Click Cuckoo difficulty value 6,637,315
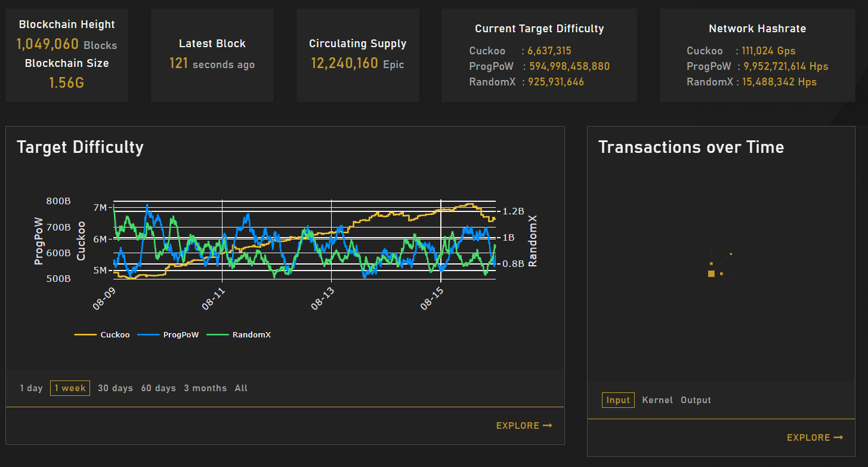The width and height of the screenshot is (868, 467). click(549, 51)
